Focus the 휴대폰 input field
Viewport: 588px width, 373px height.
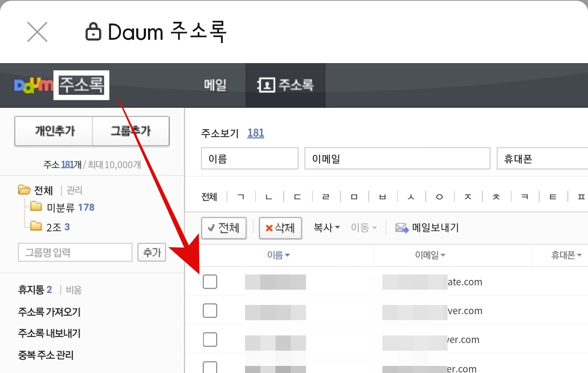[x=542, y=158]
